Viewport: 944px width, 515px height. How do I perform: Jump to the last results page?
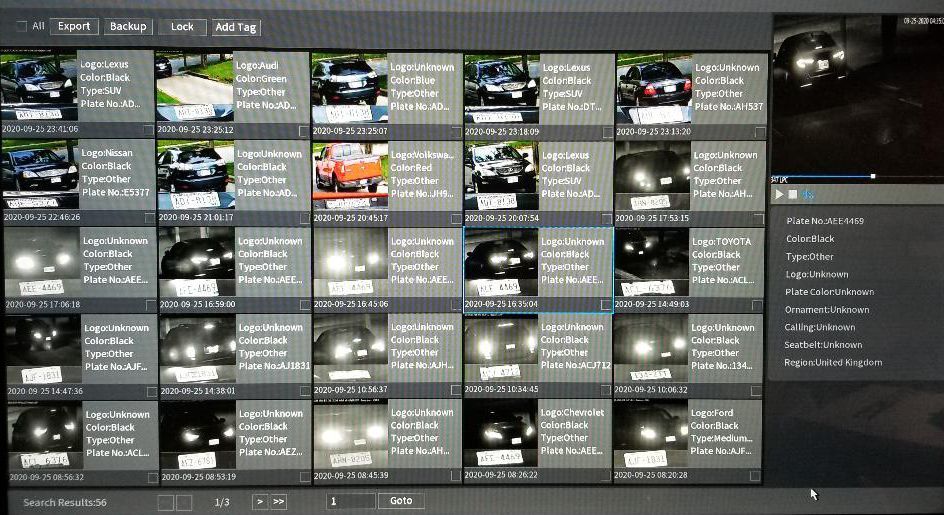point(279,501)
